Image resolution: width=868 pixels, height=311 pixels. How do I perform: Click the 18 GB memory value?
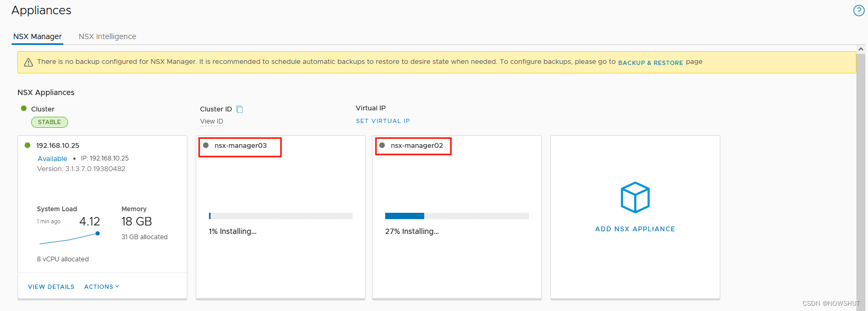coord(137,222)
